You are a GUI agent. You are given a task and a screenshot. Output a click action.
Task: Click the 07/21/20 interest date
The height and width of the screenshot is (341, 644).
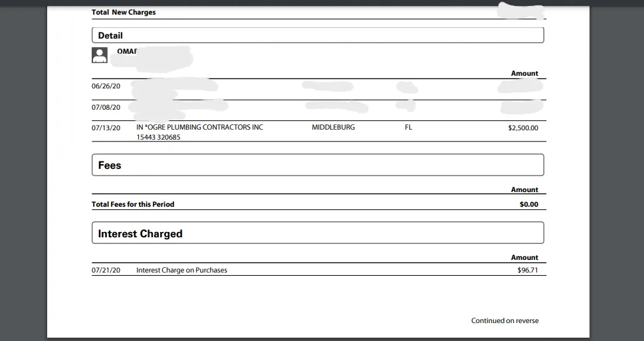click(106, 271)
